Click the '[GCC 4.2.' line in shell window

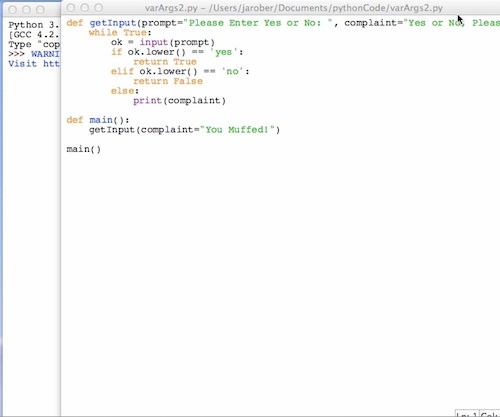point(34,35)
